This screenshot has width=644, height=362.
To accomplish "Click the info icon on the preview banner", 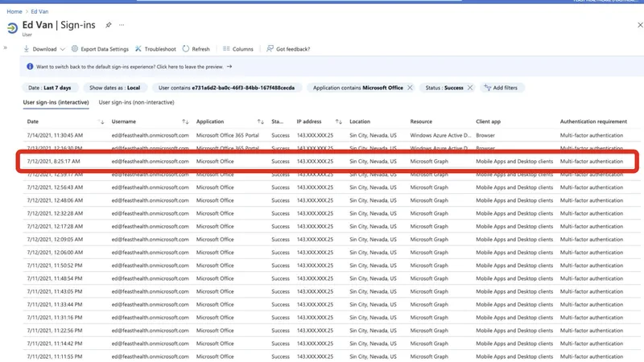I will 30,67.
